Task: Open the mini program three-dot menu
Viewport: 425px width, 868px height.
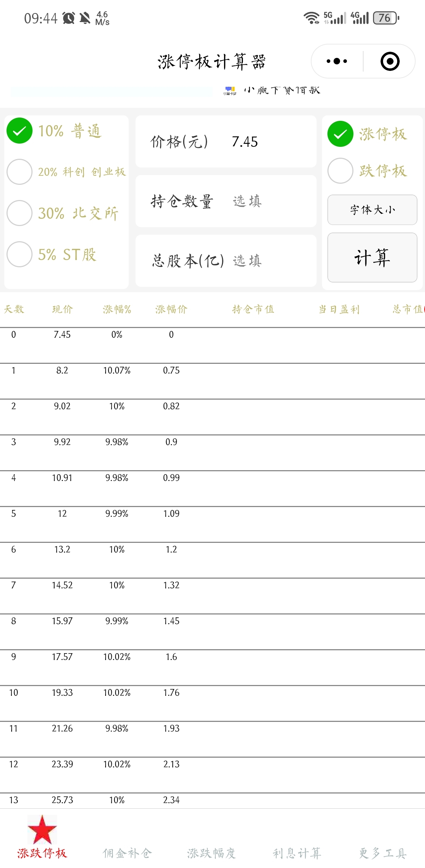Action: pyautogui.click(x=336, y=61)
